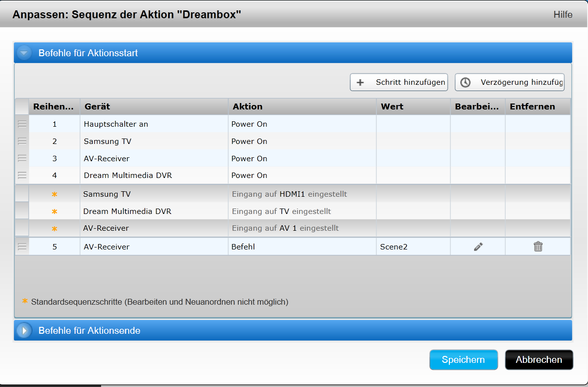
Task: Click the trash icon to remove step 5
Action: (538, 246)
